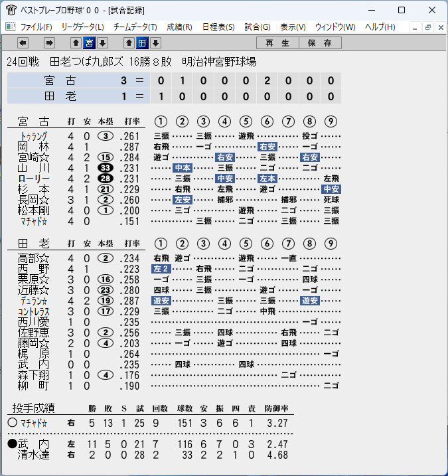Screen dimensions: 448x476
Task: Click pitch count 151
Action: (185, 423)
